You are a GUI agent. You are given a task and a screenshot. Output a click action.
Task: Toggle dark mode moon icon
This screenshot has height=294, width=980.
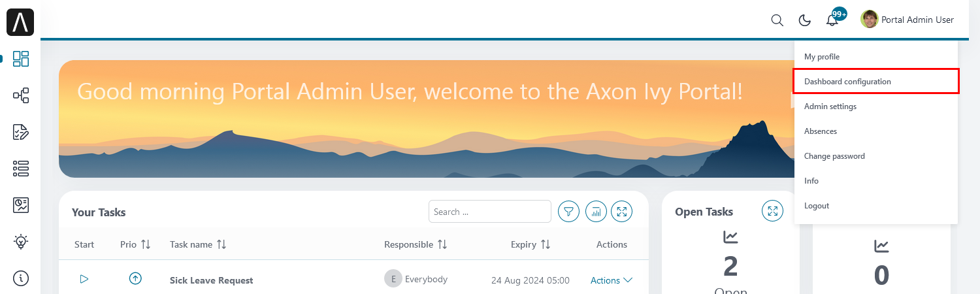click(805, 20)
